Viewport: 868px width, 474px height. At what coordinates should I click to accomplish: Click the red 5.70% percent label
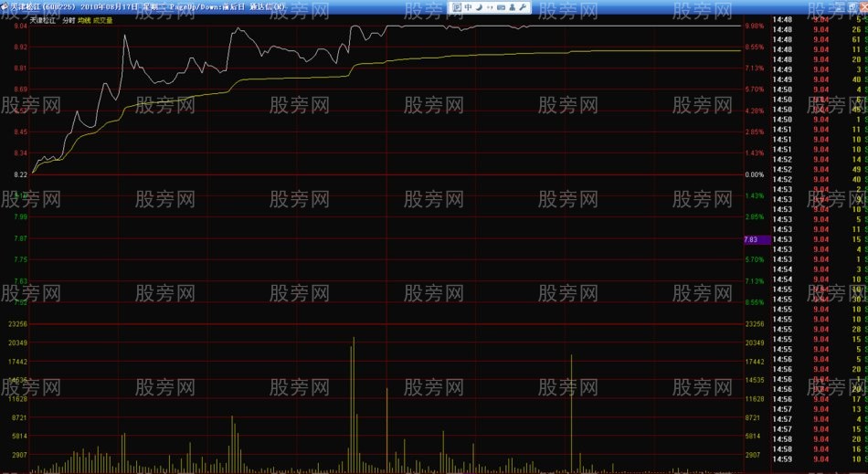tap(755, 90)
